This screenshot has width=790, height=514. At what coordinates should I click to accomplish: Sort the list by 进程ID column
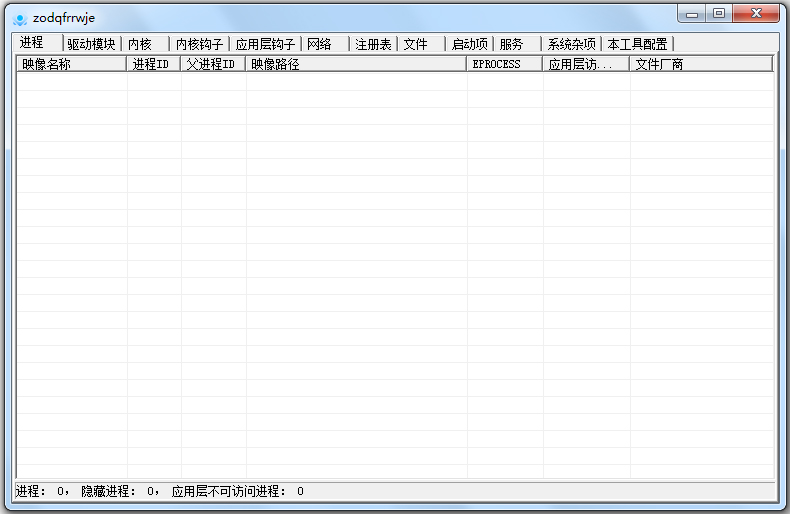point(154,64)
